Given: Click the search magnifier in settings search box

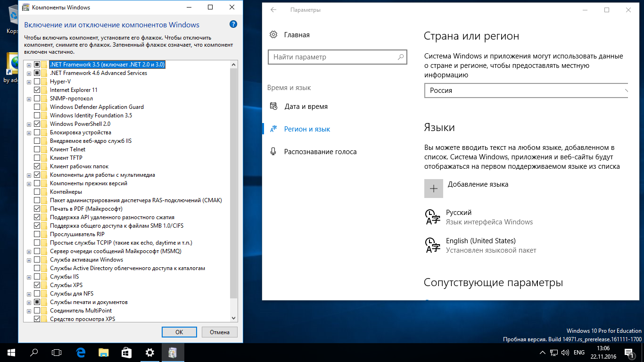Looking at the screenshot, I should 401,57.
